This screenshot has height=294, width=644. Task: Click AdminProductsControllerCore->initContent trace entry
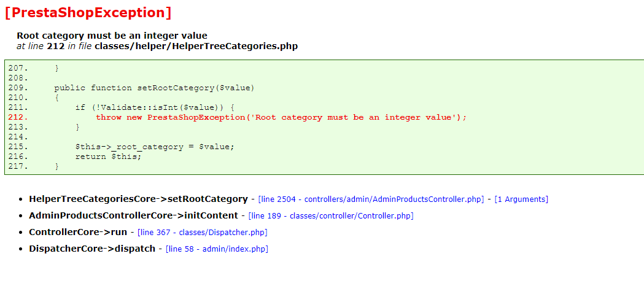[x=133, y=215]
